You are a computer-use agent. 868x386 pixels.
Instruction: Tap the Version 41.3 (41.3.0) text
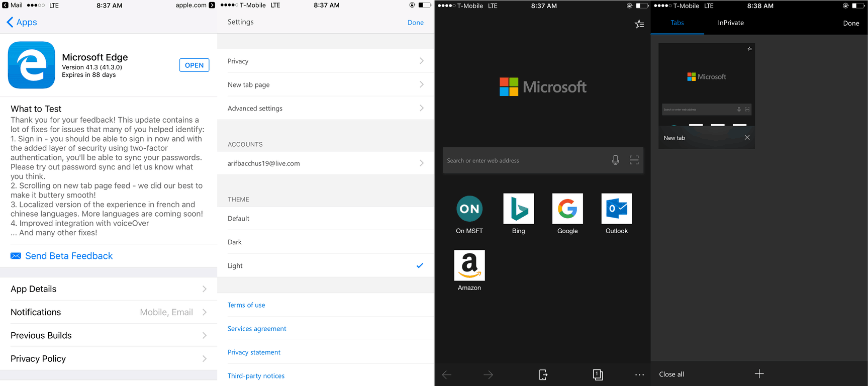tap(92, 67)
